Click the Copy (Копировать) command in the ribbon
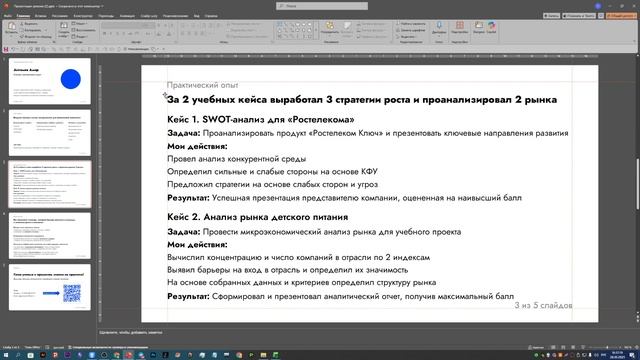 click(x=31, y=30)
